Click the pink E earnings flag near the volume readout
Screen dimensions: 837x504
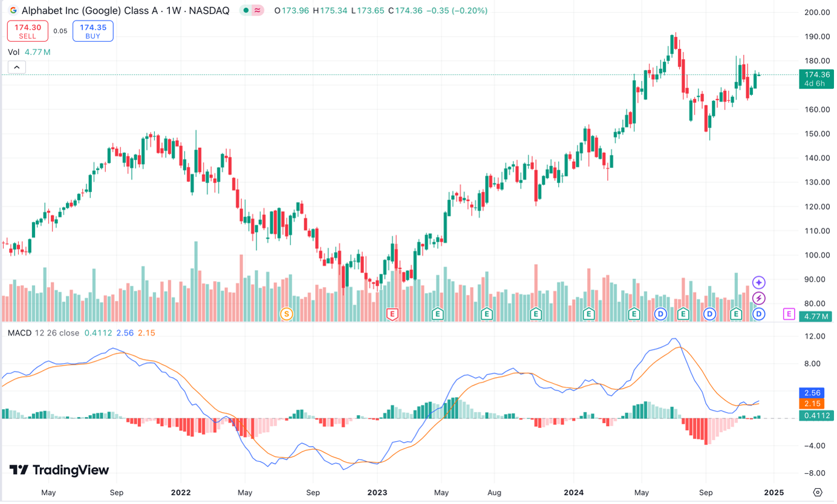(789, 314)
